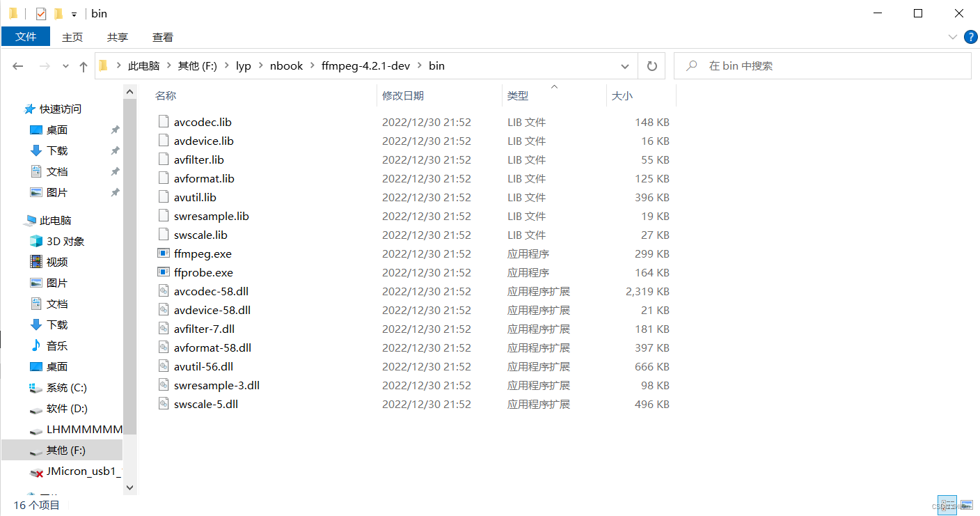Open the 软件 (D:) drive
The width and height of the screenshot is (980, 516).
67,408
